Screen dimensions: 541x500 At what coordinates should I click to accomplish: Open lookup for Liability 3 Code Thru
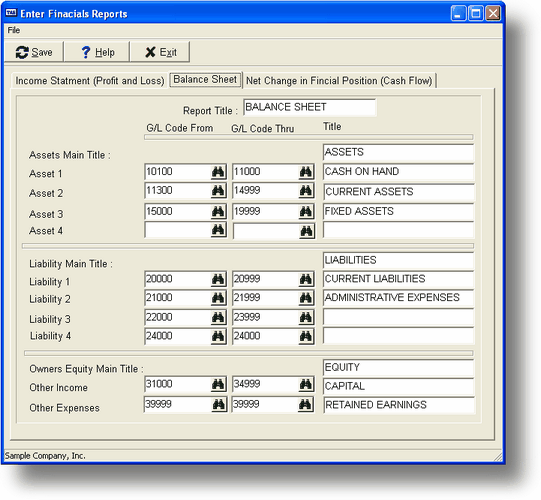(306, 317)
